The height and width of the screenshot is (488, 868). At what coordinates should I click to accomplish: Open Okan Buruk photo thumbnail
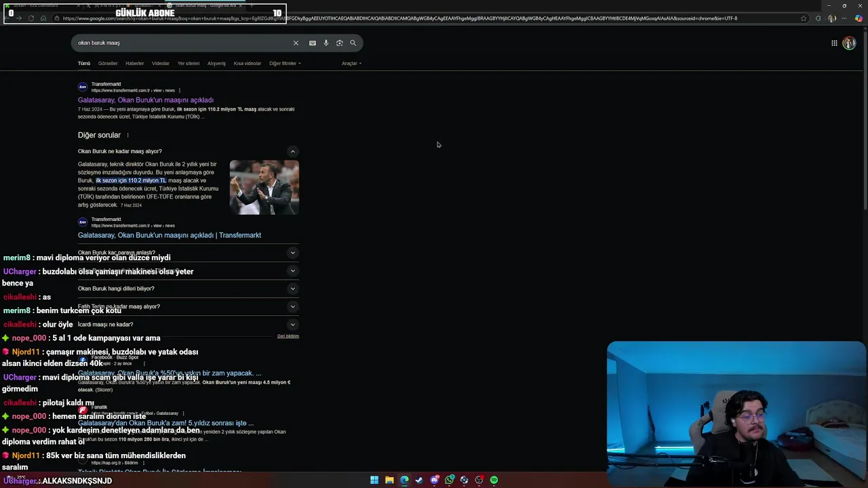tap(264, 187)
